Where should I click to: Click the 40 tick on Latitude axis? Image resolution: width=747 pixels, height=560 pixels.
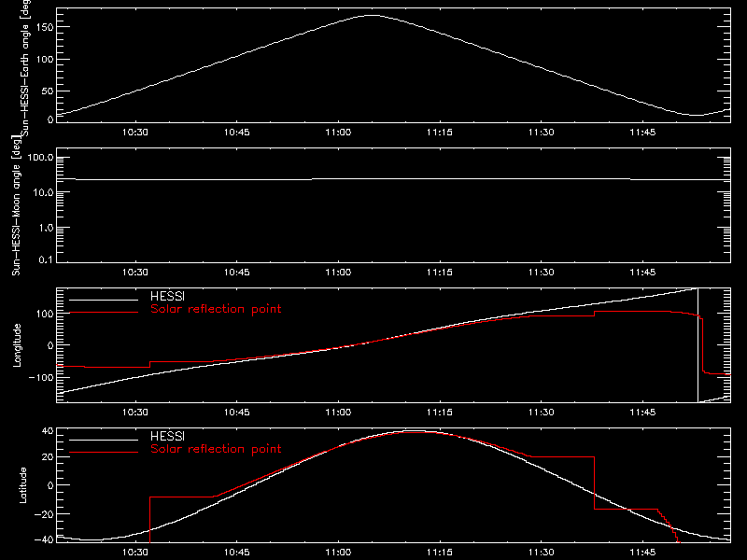[48, 431]
